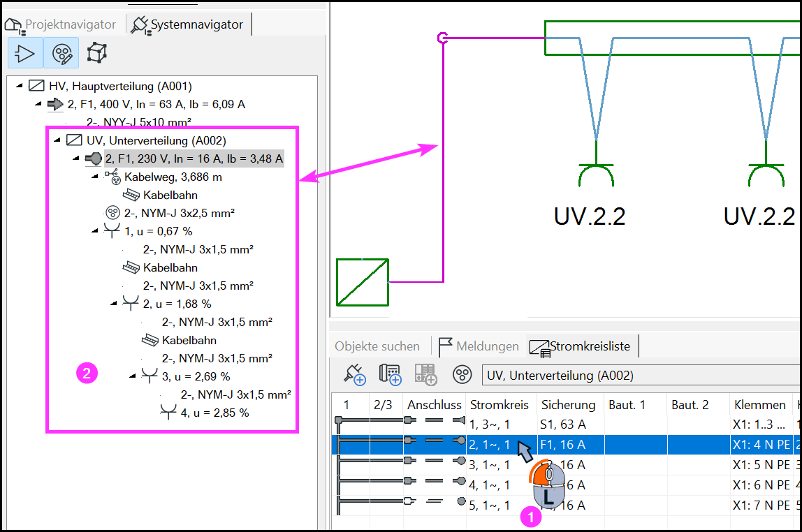This screenshot has width=802, height=532.
Task: Select 2-, NYM-J 3x2,5 mm² tree row
Action: point(179,213)
